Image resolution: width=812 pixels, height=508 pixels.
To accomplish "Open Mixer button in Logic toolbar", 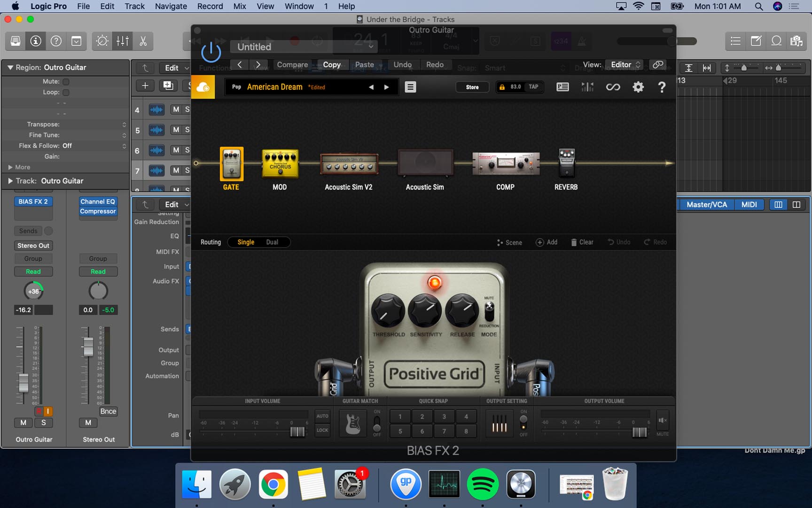I will coord(123,41).
